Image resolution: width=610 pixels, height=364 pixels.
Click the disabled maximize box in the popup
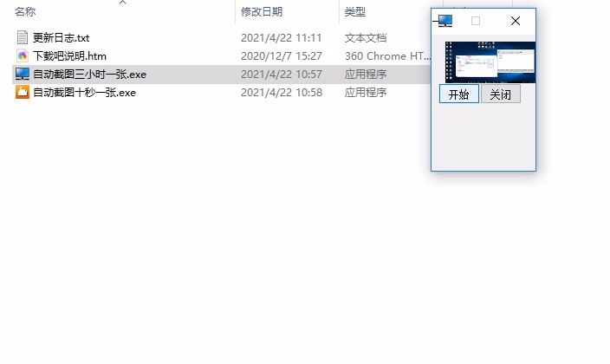tap(476, 21)
